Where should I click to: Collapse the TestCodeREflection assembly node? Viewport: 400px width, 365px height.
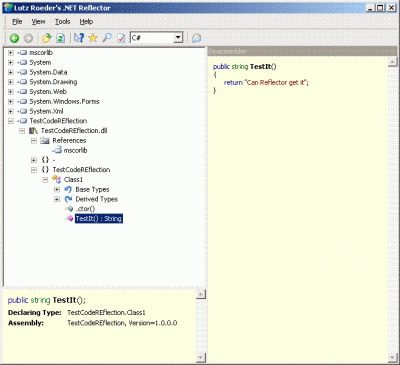11,121
